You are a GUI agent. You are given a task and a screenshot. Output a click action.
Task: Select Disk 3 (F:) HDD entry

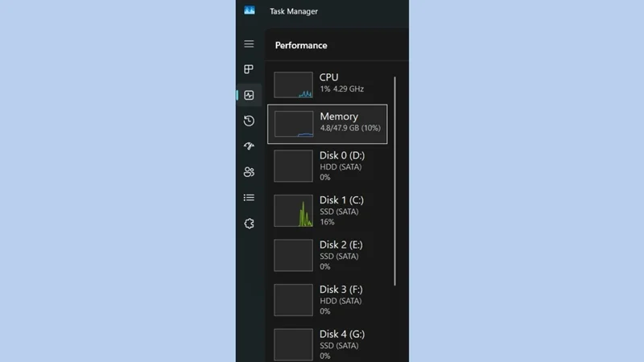328,300
